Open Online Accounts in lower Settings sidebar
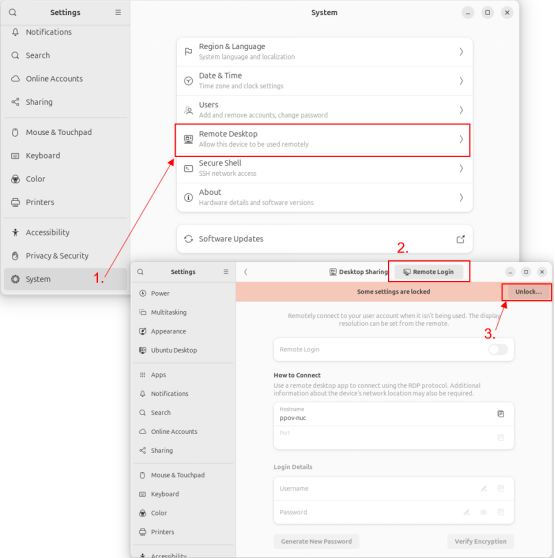The width and height of the screenshot is (555, 558). click(184, 432)
